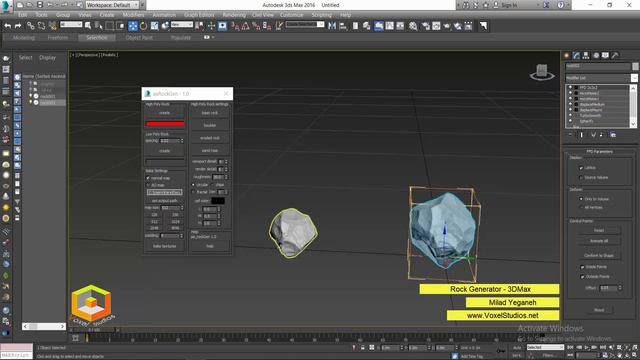
Task: Select the Only In Volume radio option
Action: pyautogui.click(x=581, y=199)
